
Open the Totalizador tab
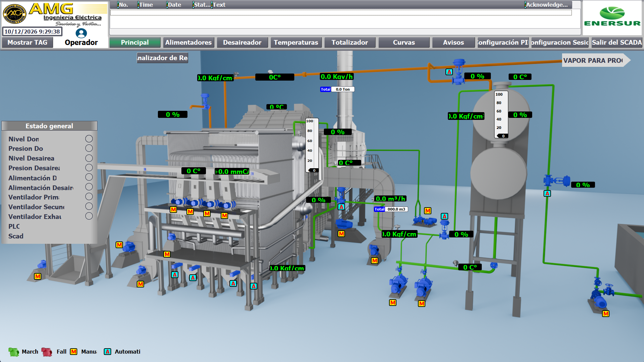coord(350,42)
